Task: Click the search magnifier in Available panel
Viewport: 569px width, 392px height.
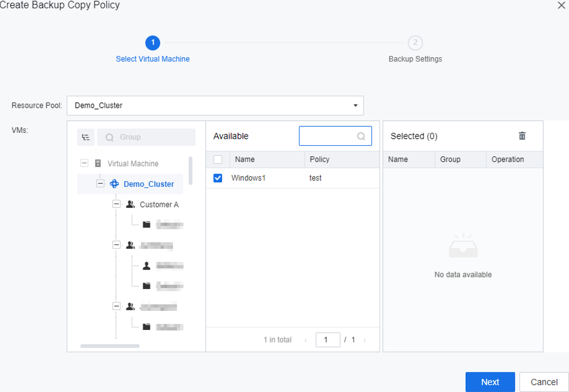Action: pos(361,137)
